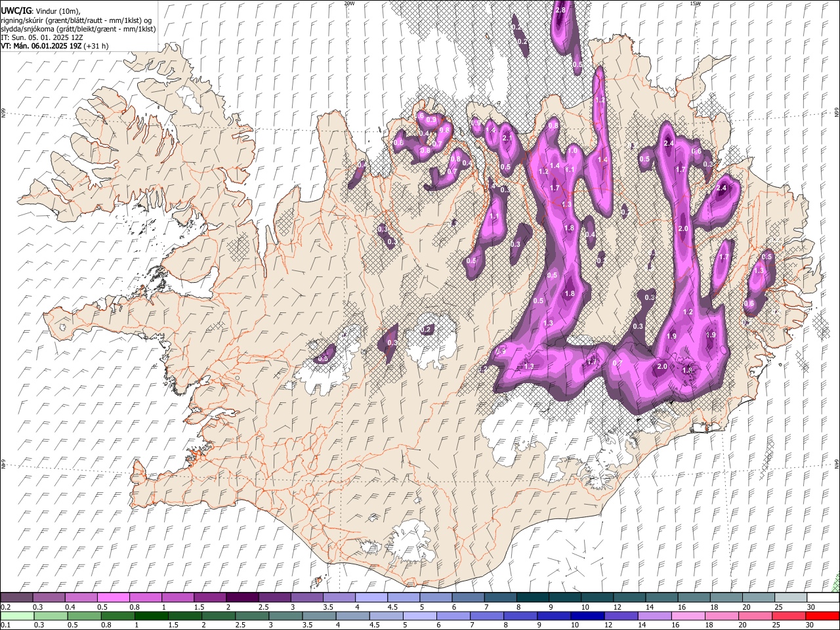Click the 'VT: Mán. 06.01.2025 19Z' valid time
840x630 pixels.
pos(41,46)
